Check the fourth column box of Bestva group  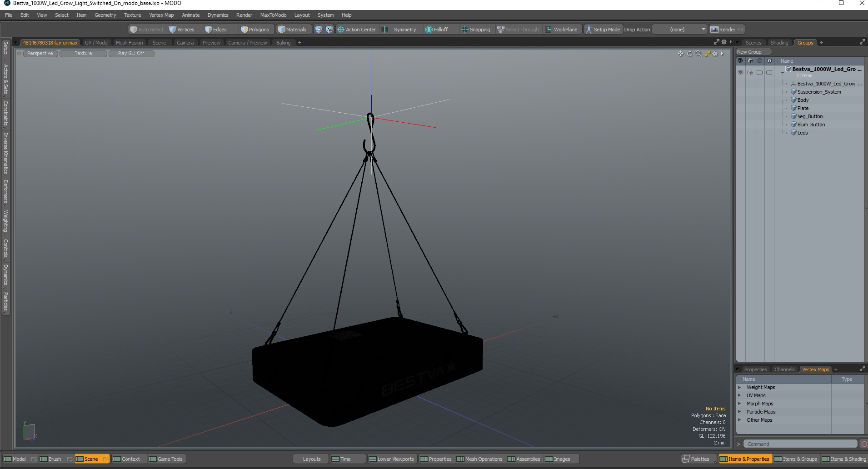tap(769, 72)
